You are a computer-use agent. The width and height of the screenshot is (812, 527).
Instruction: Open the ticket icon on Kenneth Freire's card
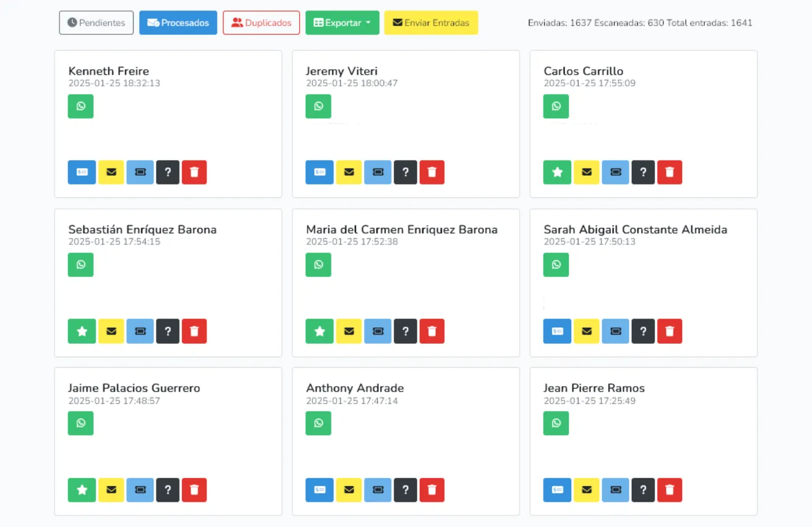coord(140,172)
